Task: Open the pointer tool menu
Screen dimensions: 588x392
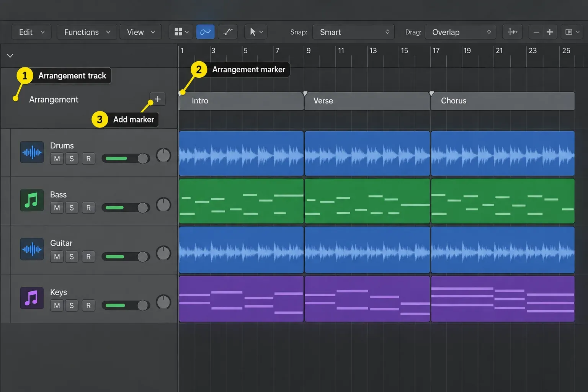Action: (x=256, y=32)
